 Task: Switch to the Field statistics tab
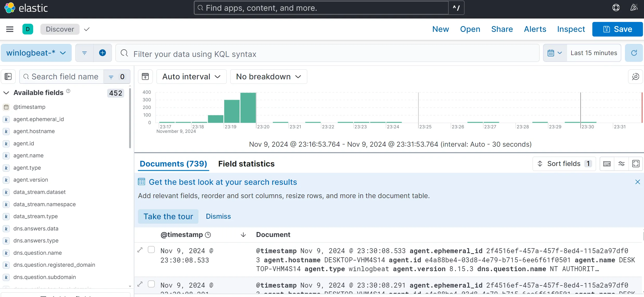(246, 164)
